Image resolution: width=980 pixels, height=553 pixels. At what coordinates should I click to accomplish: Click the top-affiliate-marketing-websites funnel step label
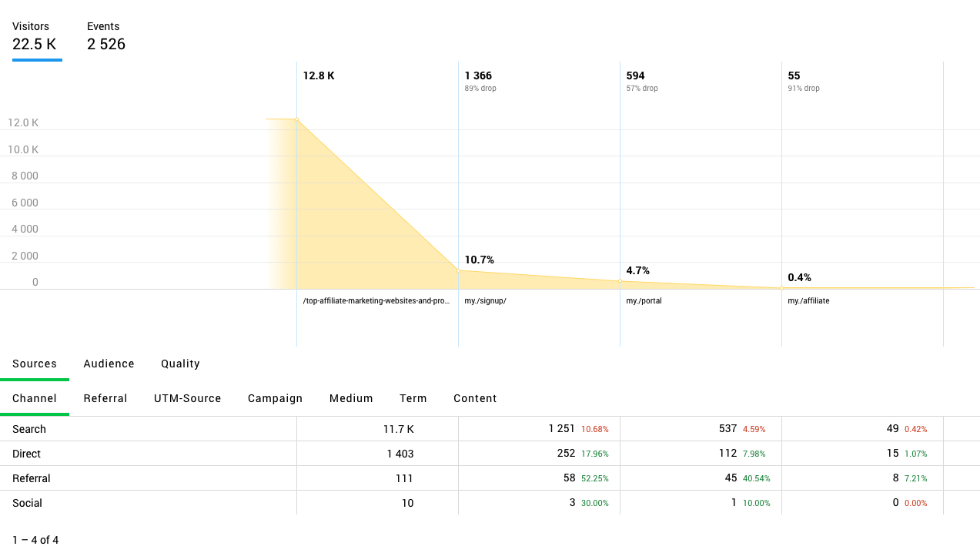(376, 301)
